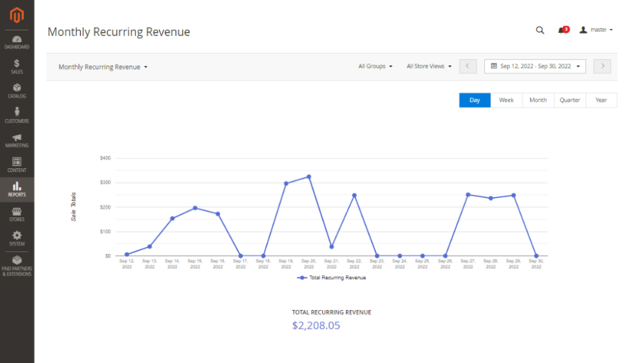Switch to the Week interval
Screen dimensions: 644x363
tap(506, 101)
